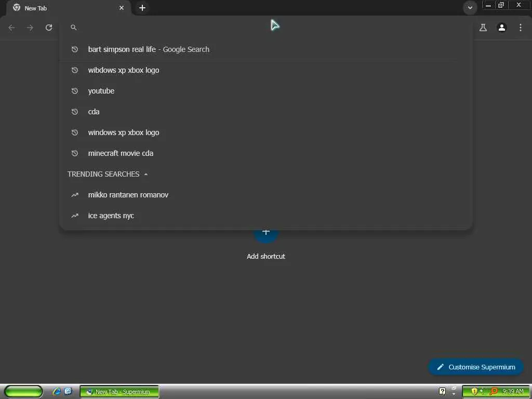Click the 9:39 AM system clock
This screenshot has height=399, width=532.
pos(513,392)
